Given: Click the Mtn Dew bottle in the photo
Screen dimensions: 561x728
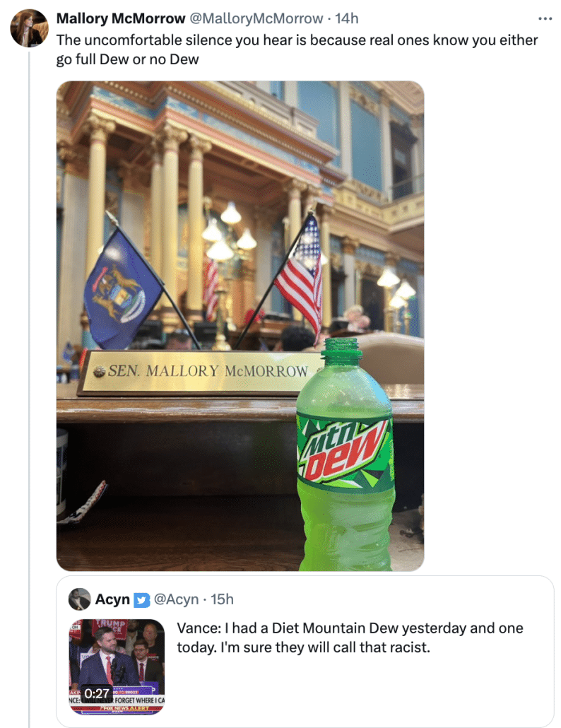Looking at the screenshot, I should click(x=346, y=455).
